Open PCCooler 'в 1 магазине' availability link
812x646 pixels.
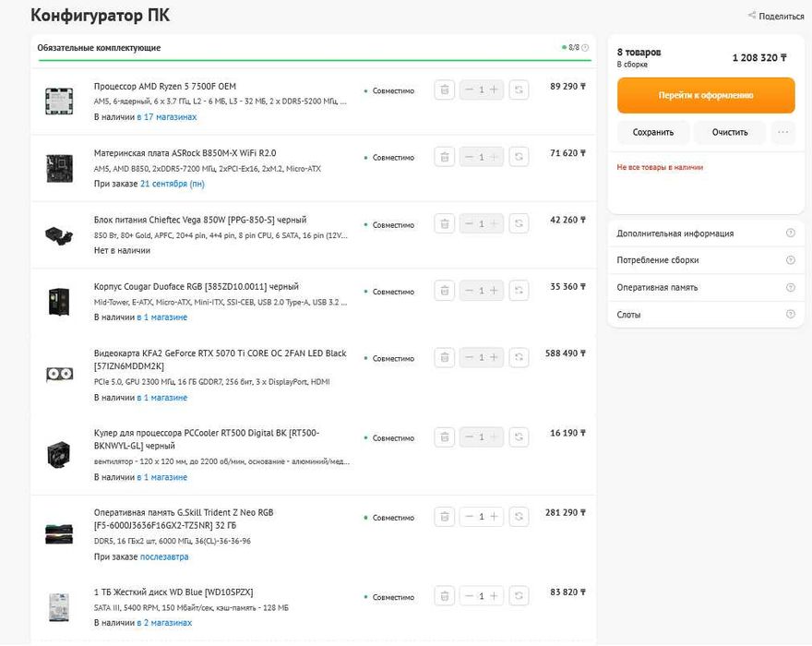tap(162, 477)
